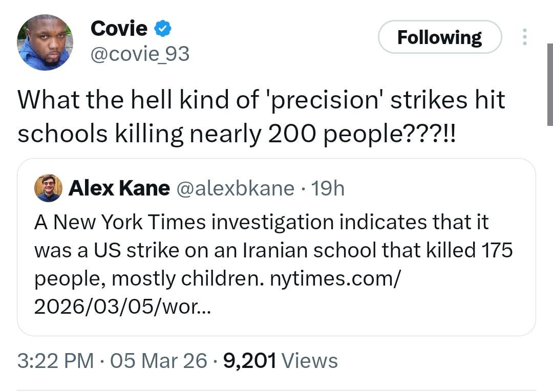Open the three-dot more options menu
This screenshot has width=553, height=392.
pos(524,37)
